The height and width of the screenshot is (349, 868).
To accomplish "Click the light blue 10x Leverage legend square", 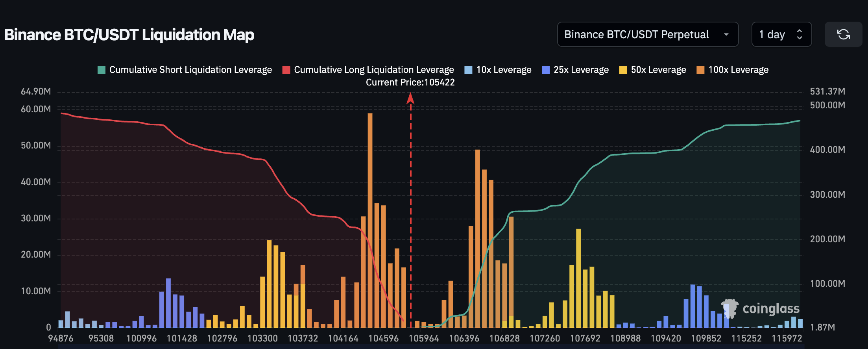I will (x=468, y=70).
